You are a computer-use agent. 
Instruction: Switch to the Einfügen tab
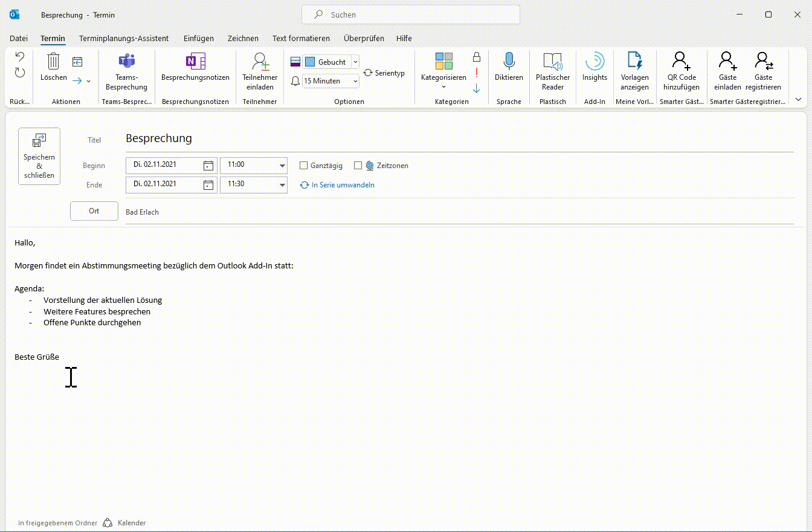(x=198, y=38)
